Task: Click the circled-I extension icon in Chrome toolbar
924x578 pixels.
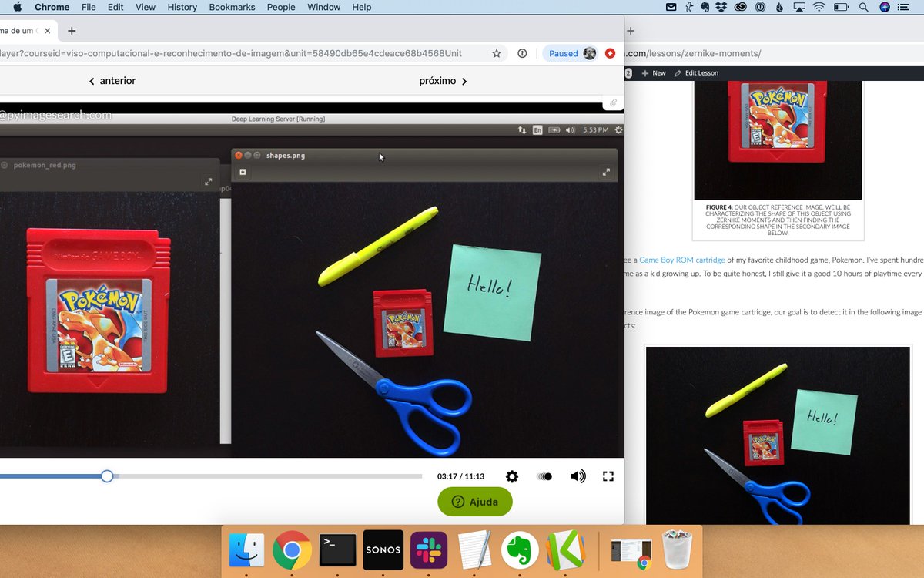Action: tap(522, 54)
